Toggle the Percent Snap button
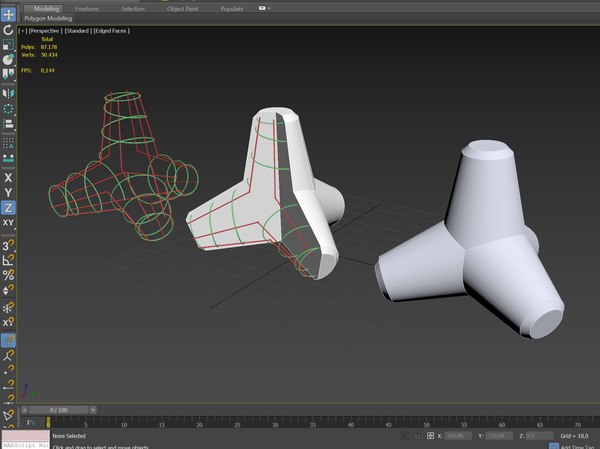Image resolution: width=600 pixels, height=449 pixels. (8, 275)
